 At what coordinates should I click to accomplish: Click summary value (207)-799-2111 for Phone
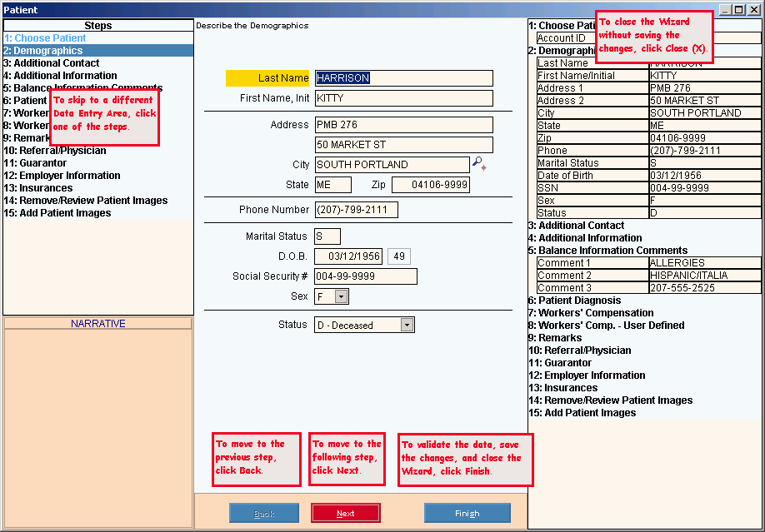click(704, 151)
